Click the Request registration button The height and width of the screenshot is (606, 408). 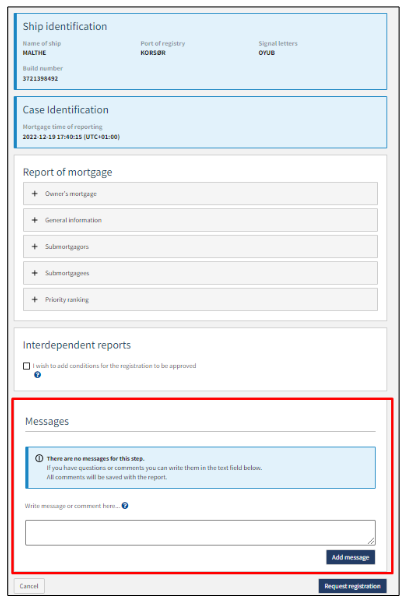click(x=352, y=586)
